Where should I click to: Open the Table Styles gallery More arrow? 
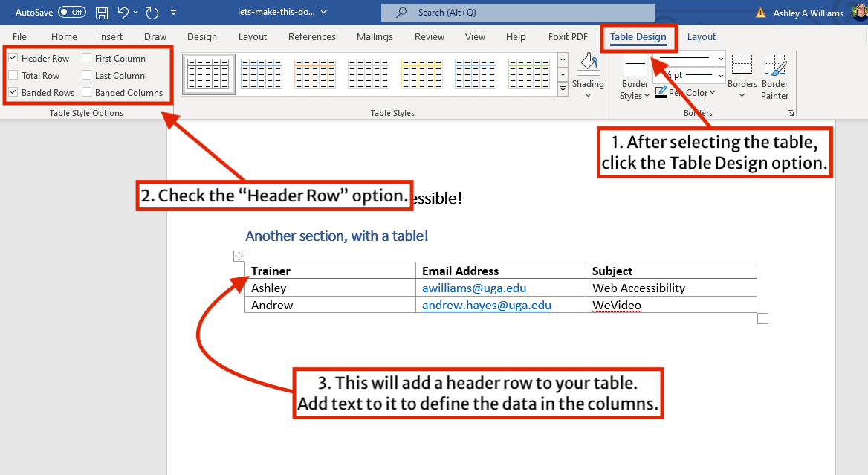click(x=563, y=88)
